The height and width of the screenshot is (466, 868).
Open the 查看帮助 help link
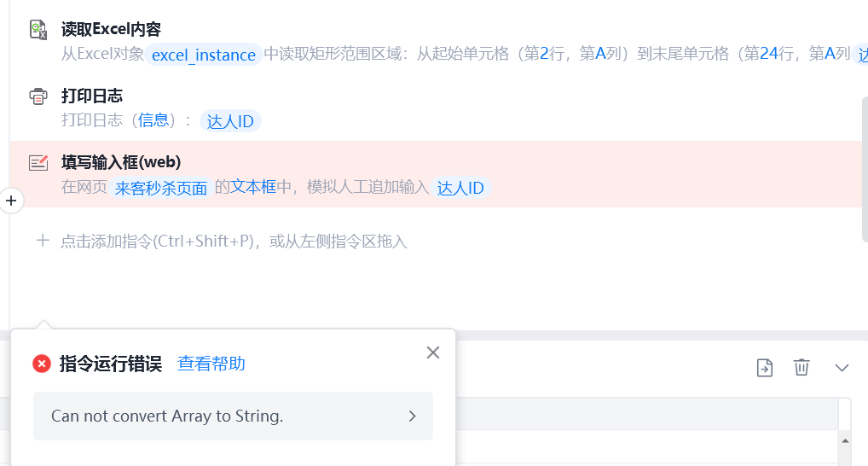point(211,364)
